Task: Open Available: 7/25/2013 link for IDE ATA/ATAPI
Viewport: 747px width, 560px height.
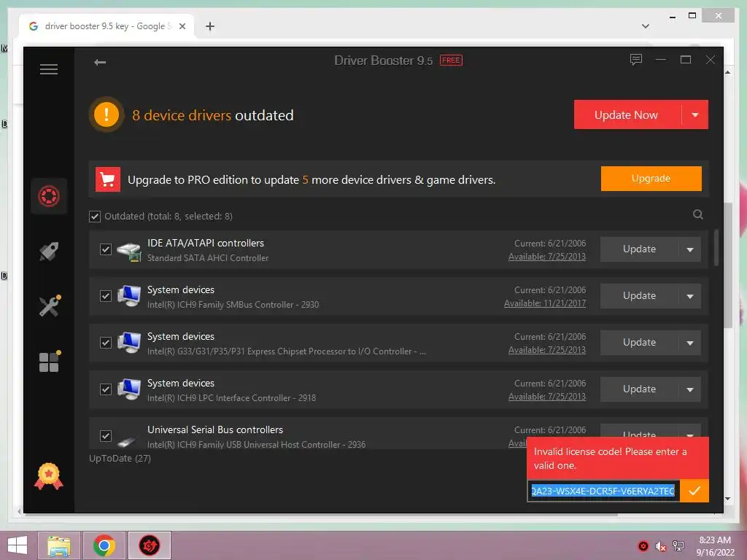Action: point(547,257)
